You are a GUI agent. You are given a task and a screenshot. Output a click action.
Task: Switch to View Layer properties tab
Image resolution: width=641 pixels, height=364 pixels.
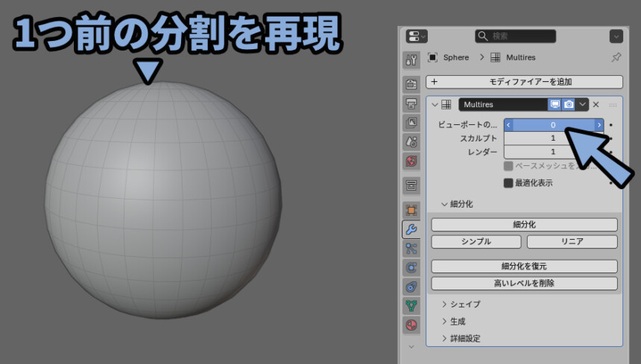pos(411,122)
